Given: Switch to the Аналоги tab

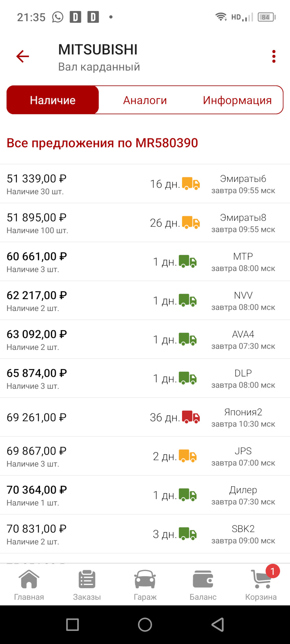Looking at the screenshot, I should click(x=145, y=100).
